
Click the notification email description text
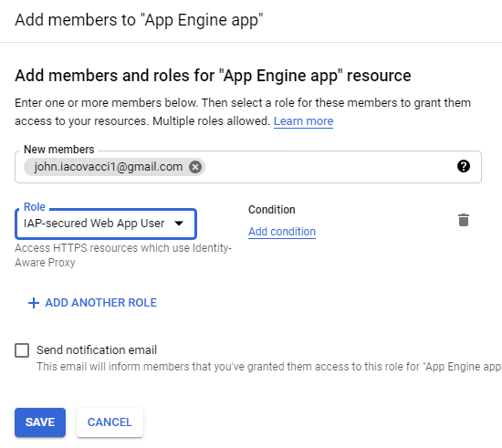268,367
